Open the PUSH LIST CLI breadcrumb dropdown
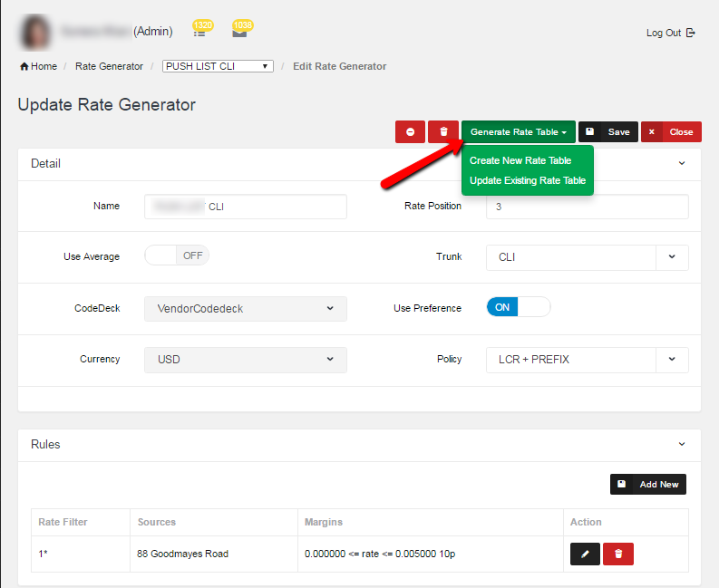The image size is (719, 588). point(218,66)
